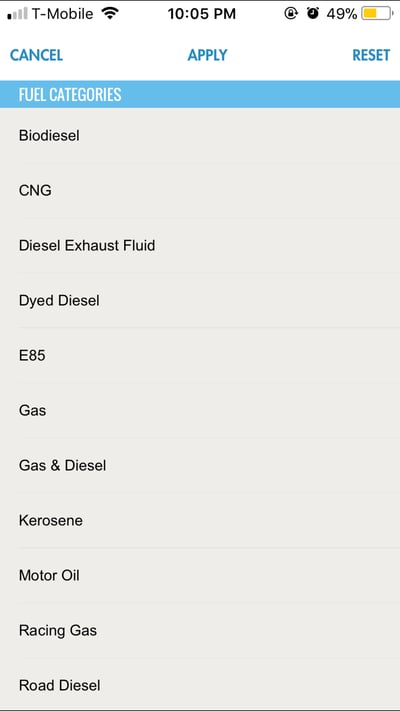The image size is (400, 711).
Task: Tap the cellular signal bars icon
Action: click(x=17, y=14)
